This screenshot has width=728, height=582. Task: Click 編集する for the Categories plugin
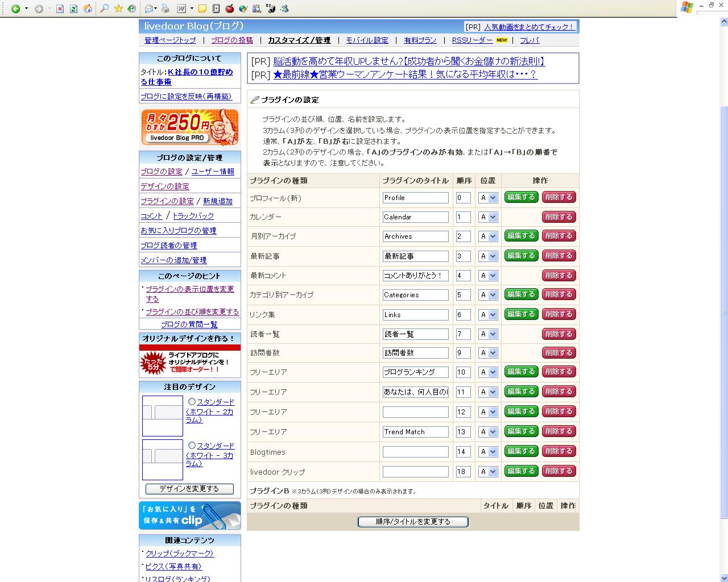point(521,294)
